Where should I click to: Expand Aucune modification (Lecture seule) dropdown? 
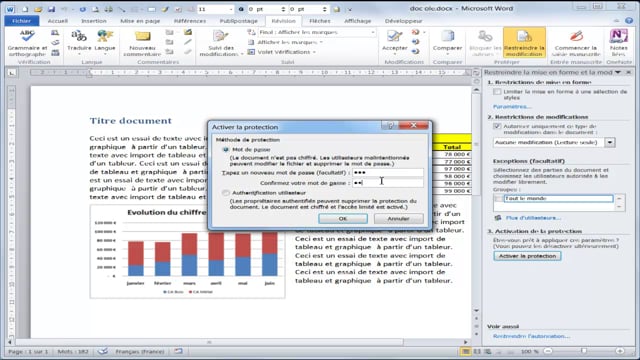(x=610, y=142)
